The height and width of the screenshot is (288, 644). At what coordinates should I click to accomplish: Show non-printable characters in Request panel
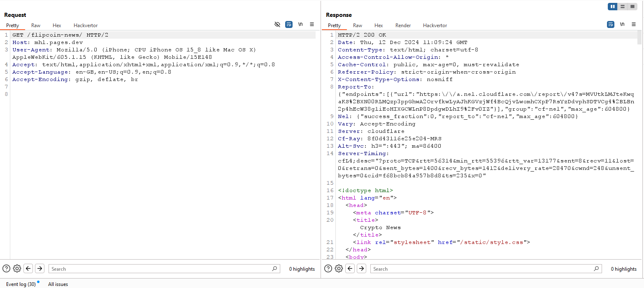pos(300,25)
